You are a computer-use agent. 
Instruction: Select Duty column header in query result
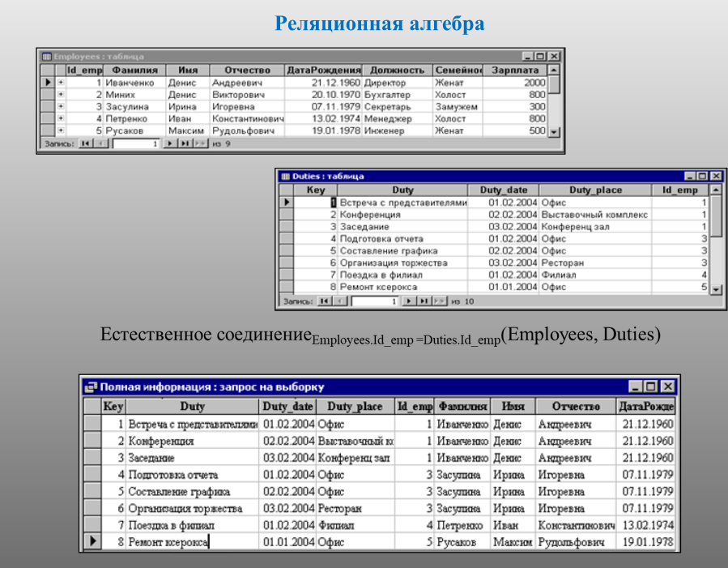click(192, 407)
